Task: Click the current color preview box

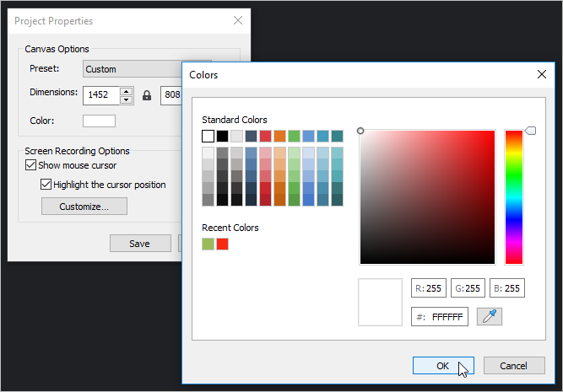Action: (x=380, y=303)
